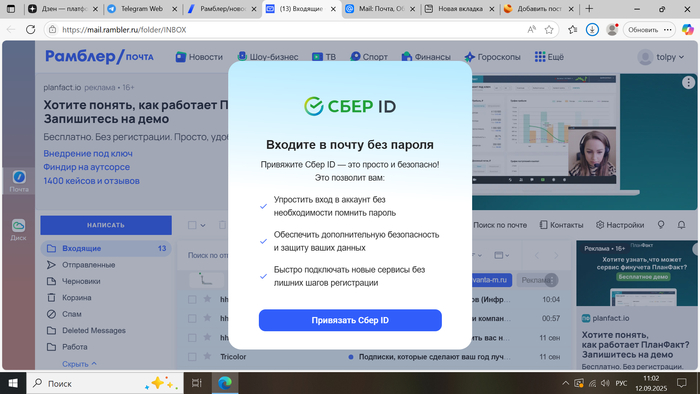Image resolution: width=700 pixels, height=394 pixels.
Task: Open mail Настройки
Action: click(620, 225)
